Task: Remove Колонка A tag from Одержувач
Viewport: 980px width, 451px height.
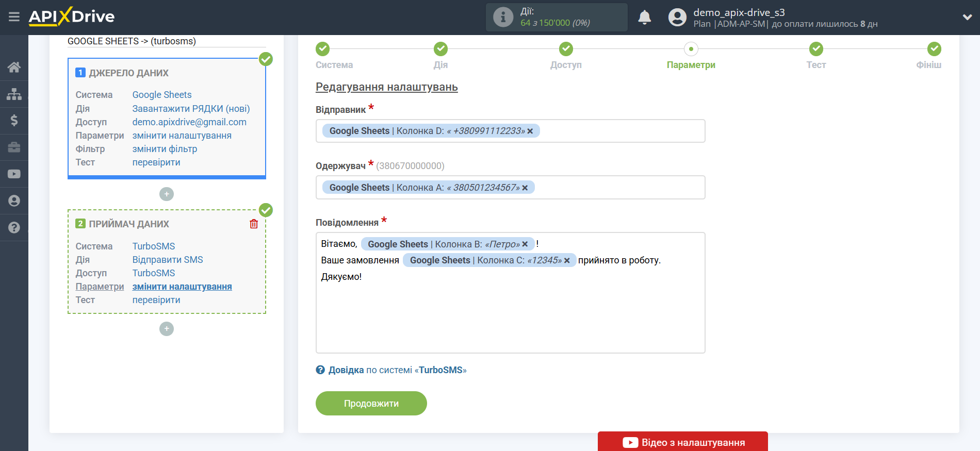Action: pos(525,188)
